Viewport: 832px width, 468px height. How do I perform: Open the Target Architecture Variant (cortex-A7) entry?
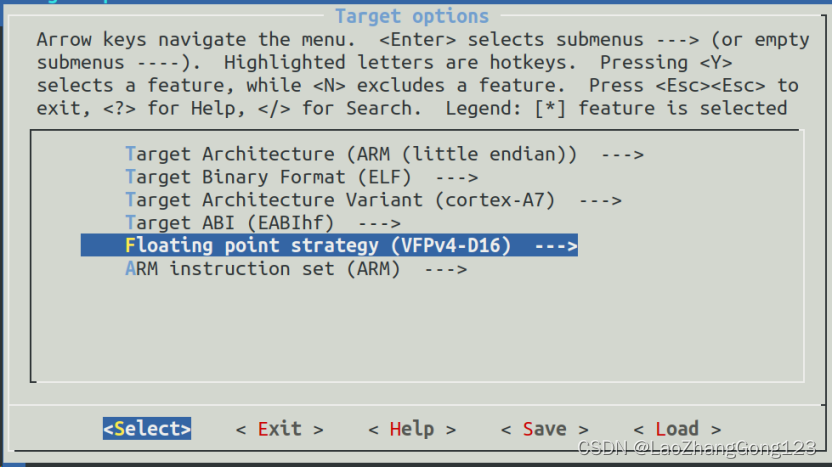pyautogui.click(x=373, y=200)
